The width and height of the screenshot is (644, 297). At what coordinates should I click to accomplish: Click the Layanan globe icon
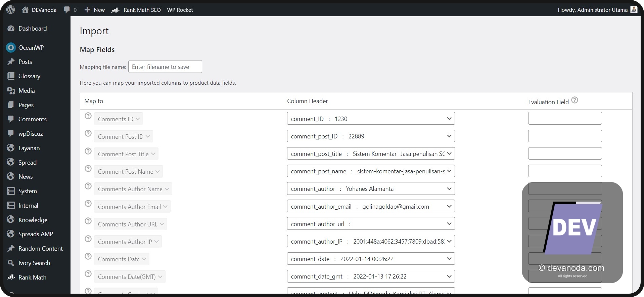pyautogui.click(x=11, y=148)
